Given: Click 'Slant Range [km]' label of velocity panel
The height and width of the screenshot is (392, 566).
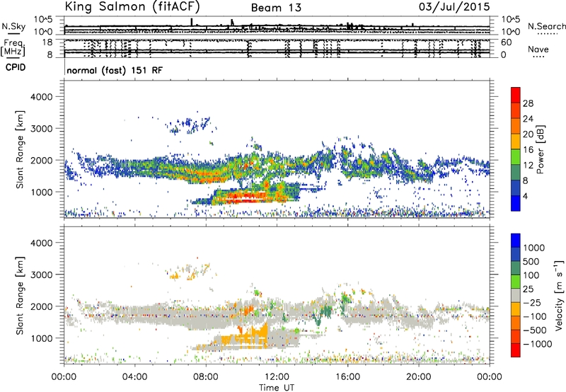Looking at the screenshot, I should [20, 296].
